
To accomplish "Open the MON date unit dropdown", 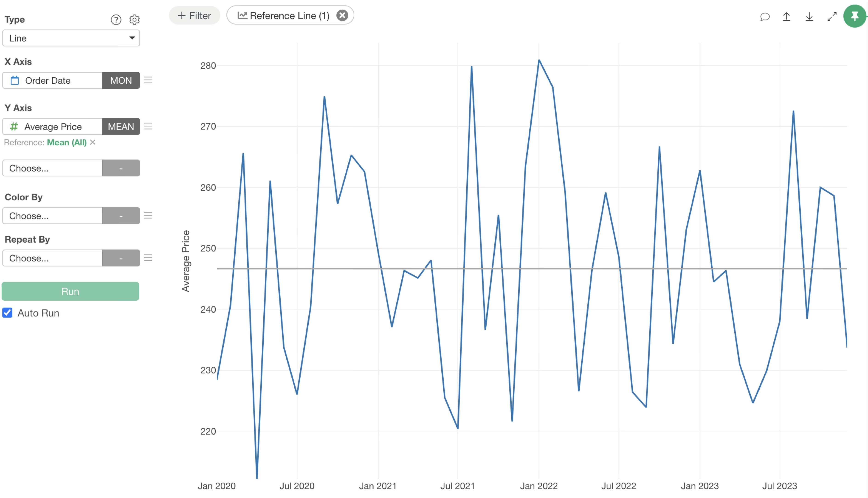I will pyautogui.click(x=121, y=80).
